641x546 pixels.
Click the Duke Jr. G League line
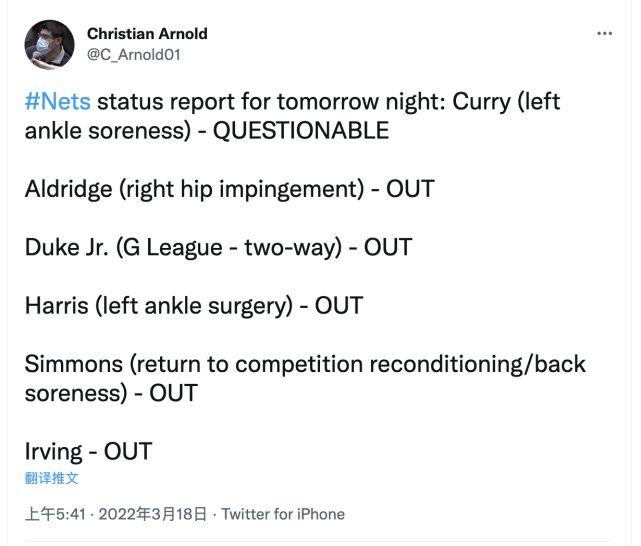click(x=218, y=247)
